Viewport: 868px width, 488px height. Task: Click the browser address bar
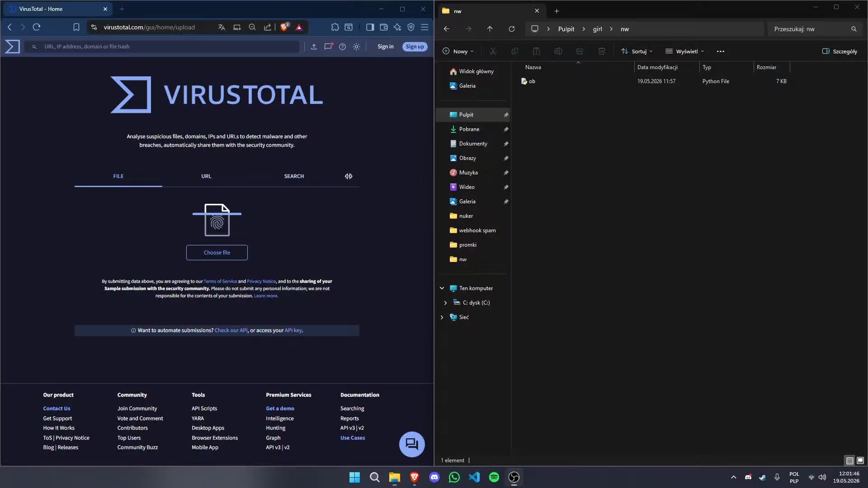[x=149, y=27]
